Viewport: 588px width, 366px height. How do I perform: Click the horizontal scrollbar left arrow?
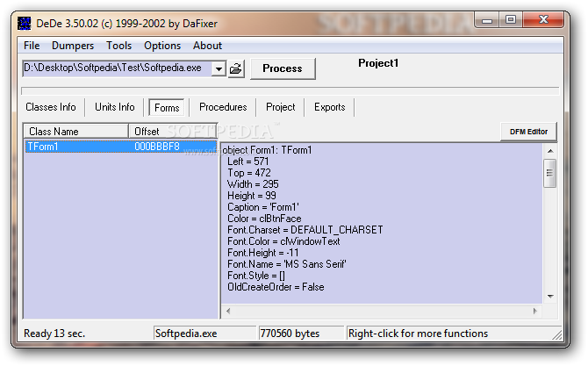click(228, 311)
